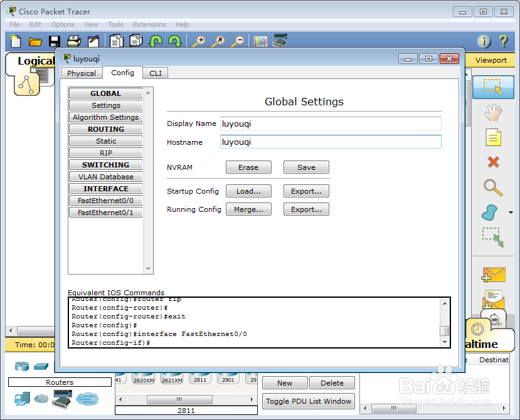Open the Activity Wizard icon
This screenshot has width=520, height=420.
coord(93,41)
